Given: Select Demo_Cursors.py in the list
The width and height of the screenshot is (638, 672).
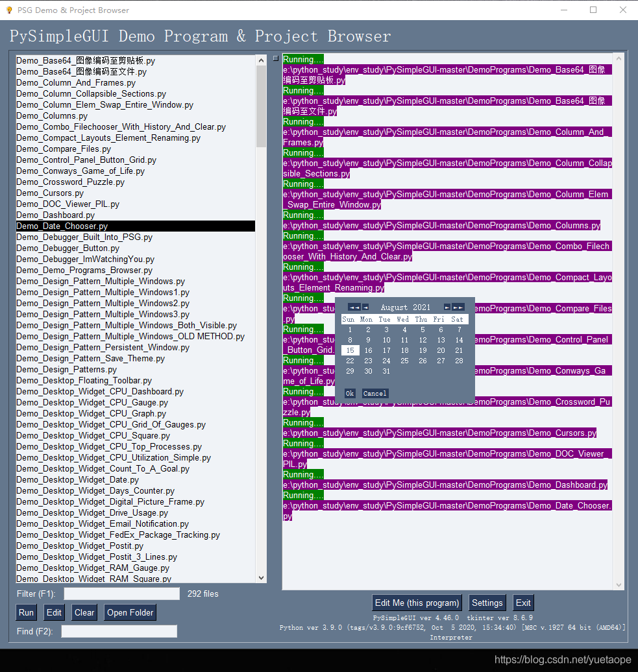Looking at the screenshot, I should (x=136, y=193).
